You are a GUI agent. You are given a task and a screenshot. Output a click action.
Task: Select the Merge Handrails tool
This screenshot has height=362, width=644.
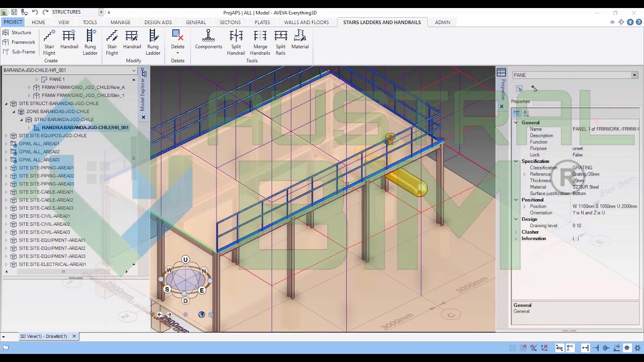(x=260, y=42)
